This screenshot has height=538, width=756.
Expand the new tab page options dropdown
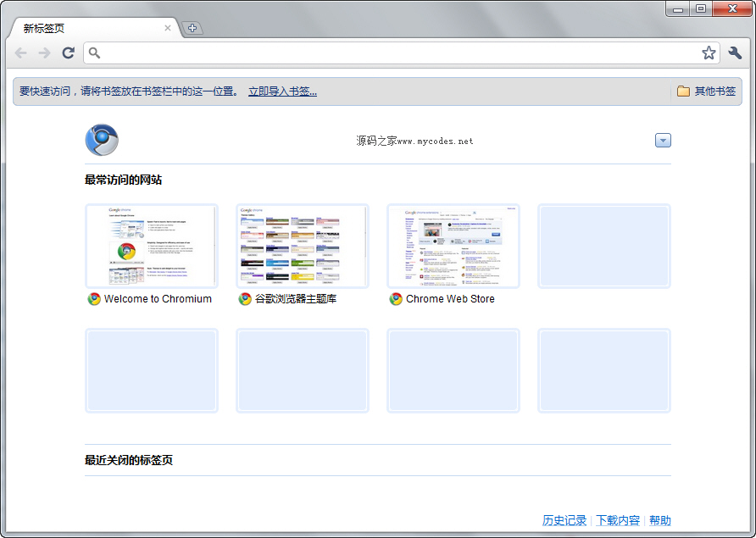(663, 140)
